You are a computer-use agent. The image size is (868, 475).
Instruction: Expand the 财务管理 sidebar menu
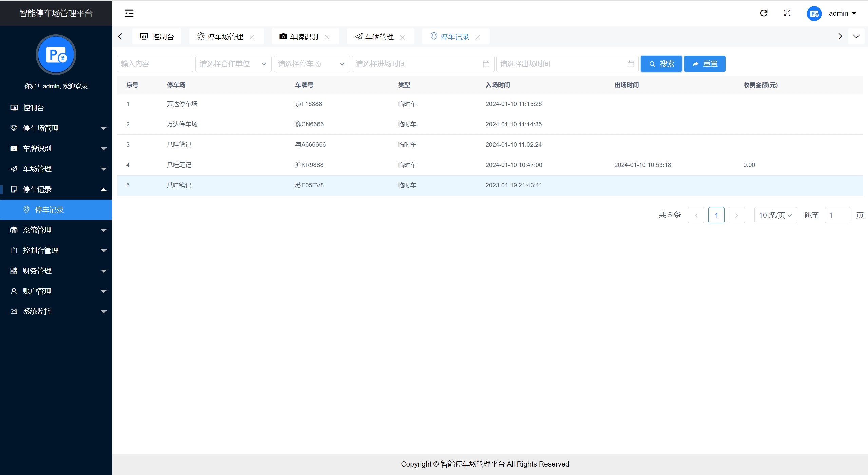pyautogui.click(x=56, y=271)
